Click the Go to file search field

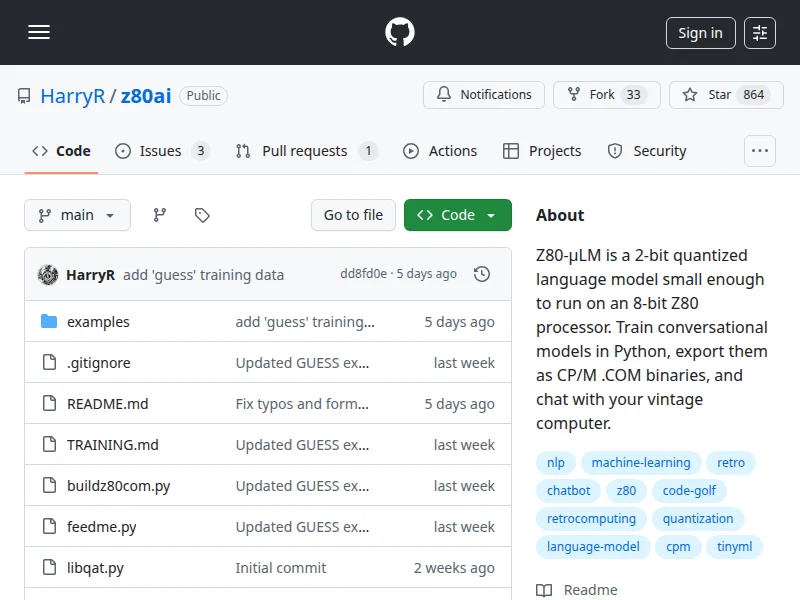[353, 215]
